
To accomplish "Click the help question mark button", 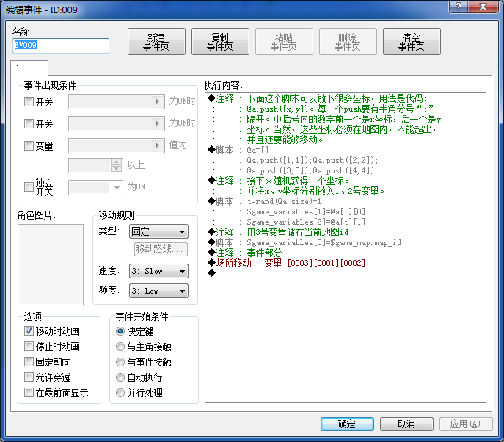I will click(x=459, y=7).
